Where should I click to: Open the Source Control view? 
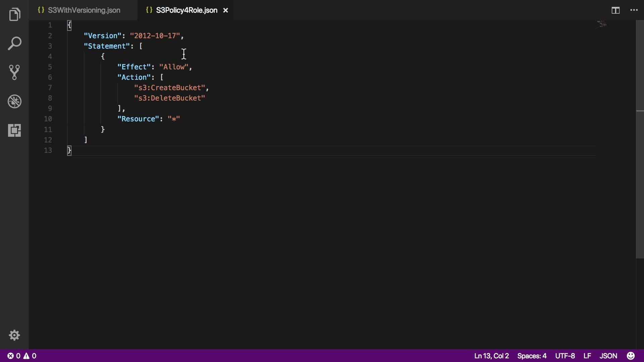tap(14, 72)
